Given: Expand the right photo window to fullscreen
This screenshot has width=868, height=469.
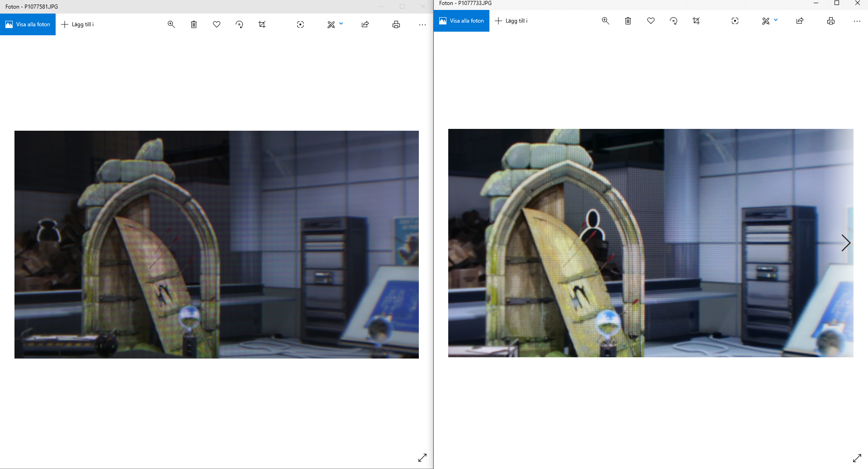Looking at the screenshot, I should pos(857,458).
